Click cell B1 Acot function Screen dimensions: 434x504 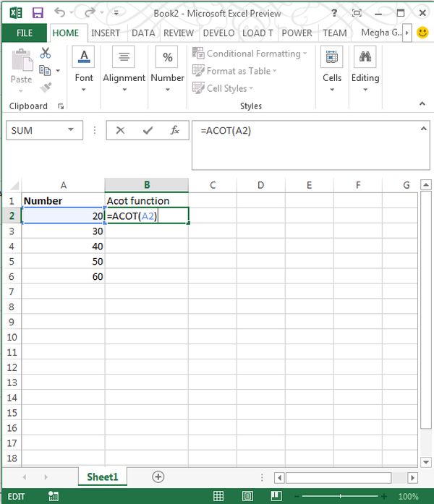pyautogui.click(x=147, y=201)
